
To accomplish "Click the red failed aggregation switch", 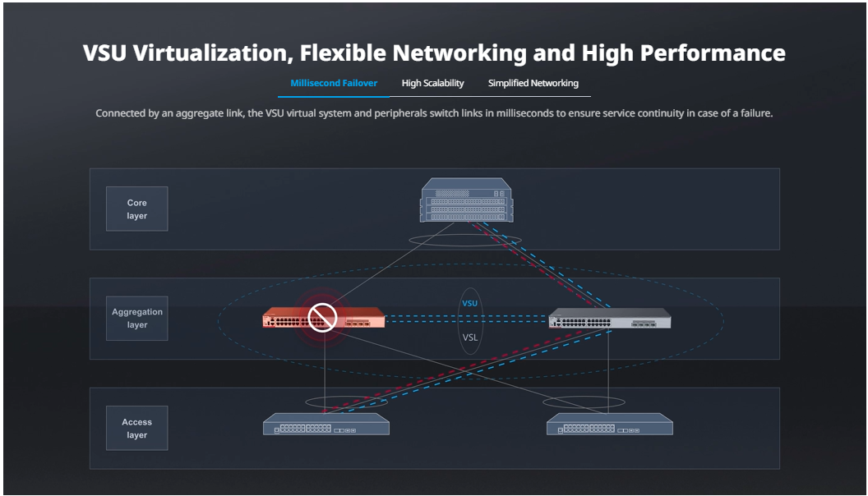I will click(x=353, y=319).
